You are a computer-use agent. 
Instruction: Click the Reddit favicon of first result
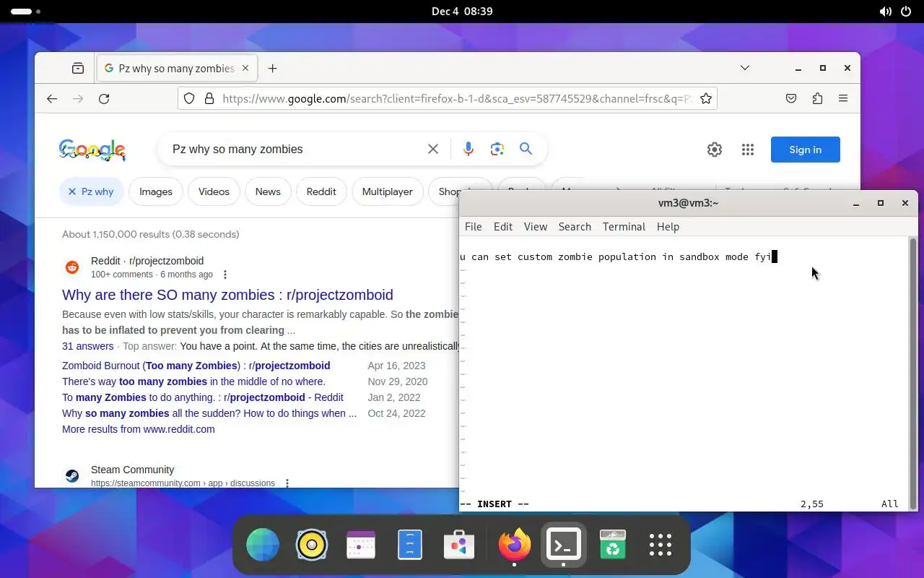tap(72, 267)
